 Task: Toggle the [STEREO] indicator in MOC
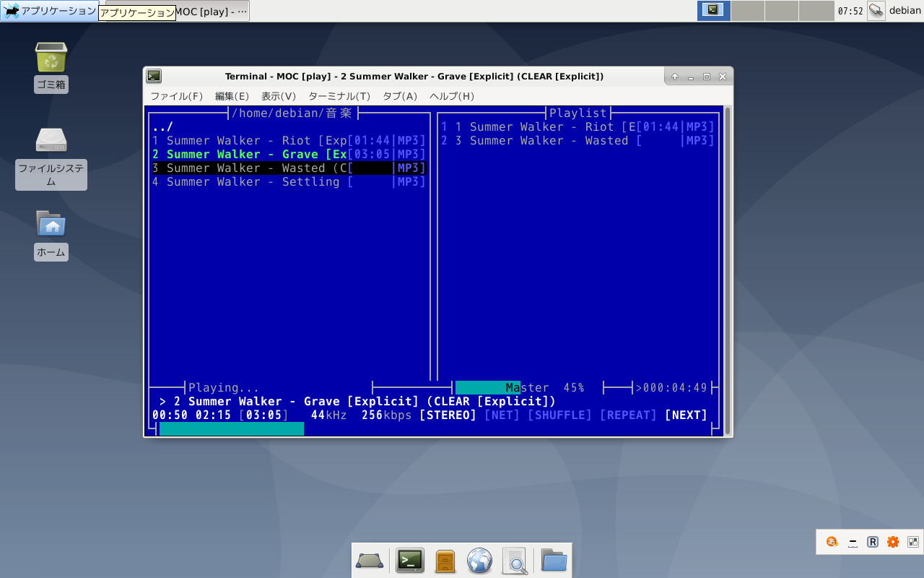(448, 415)
